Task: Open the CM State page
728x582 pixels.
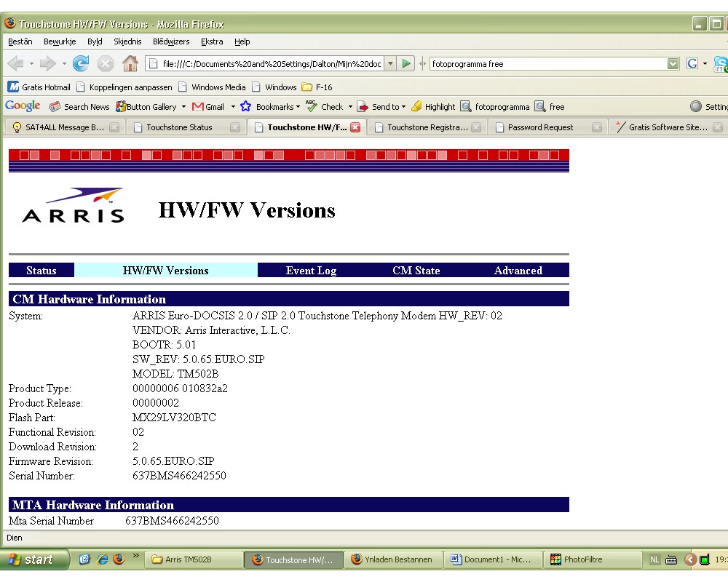Action: 416,270
